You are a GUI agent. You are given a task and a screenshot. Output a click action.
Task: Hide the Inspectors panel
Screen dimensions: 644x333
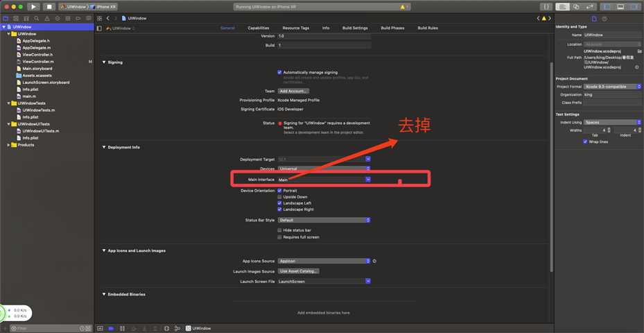tap(634, 6)
